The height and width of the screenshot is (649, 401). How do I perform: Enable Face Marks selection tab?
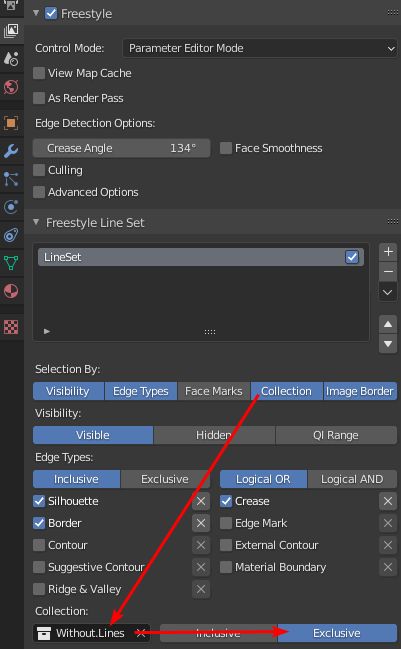point(214,391)
